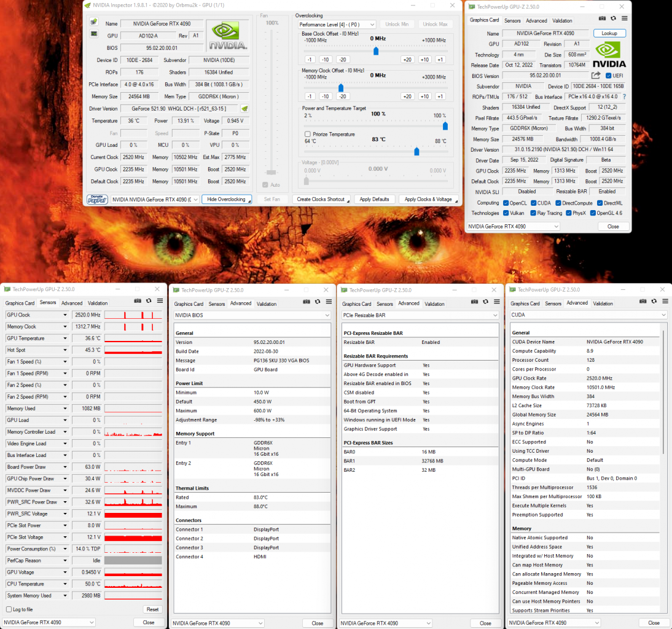Click the +20 stepper under Base Clock Offset

[407, 60]
